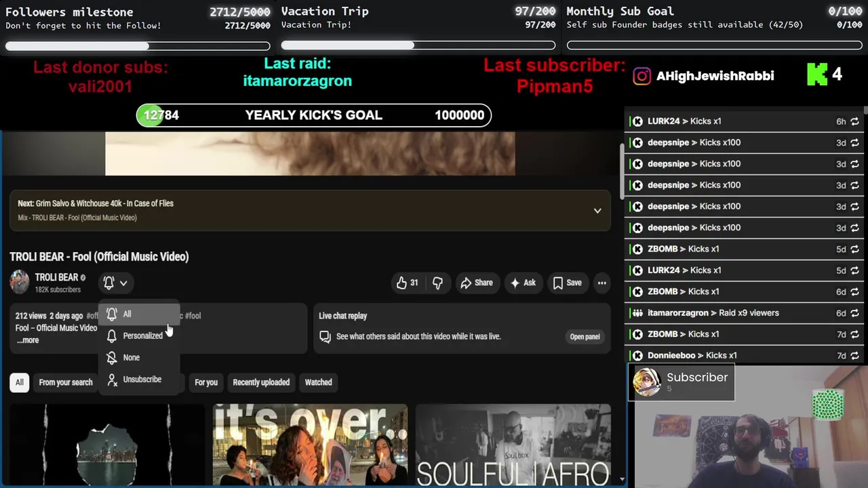Click the 182K subscribers text
Image resolution: width=868 pixels, height=488 pixels.
tap(58, 289)
